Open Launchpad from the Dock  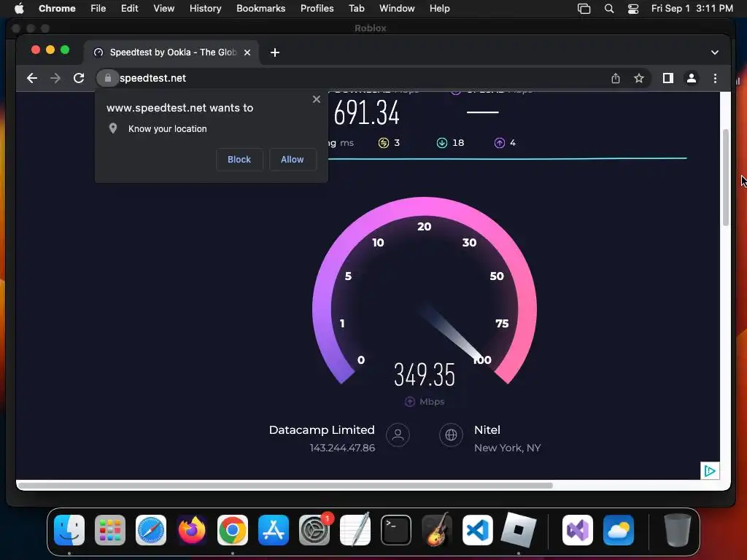pyautogui.click(x=110, y=530)
